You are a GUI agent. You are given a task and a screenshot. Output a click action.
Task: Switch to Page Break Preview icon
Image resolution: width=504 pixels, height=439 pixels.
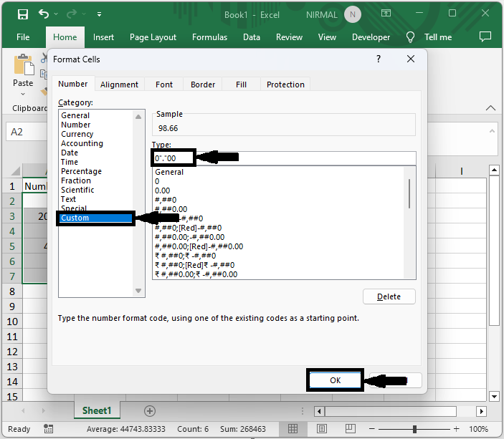tap(351, 429)
